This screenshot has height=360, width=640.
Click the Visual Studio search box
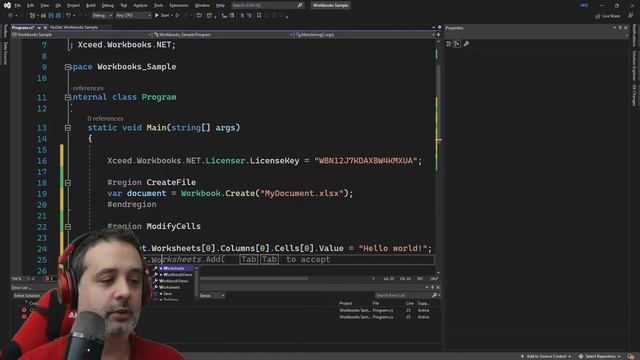pos(267,5)
